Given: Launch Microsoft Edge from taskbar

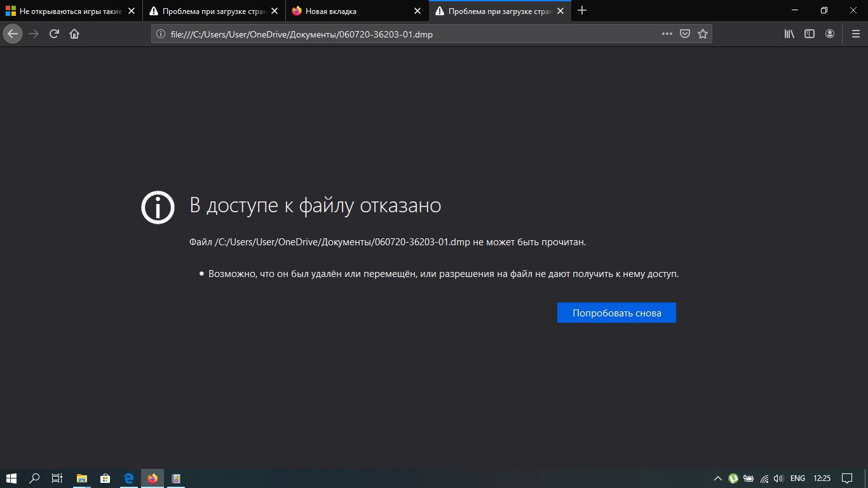Looking at the screenshot, I should point(128,478).
